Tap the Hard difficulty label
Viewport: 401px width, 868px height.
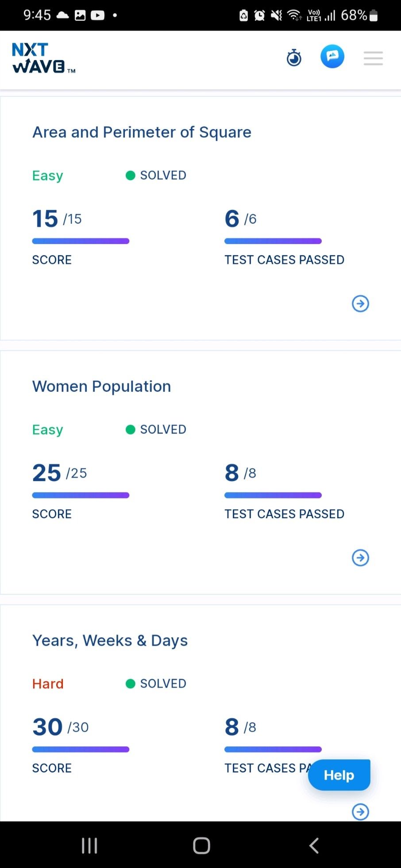(x=48, y=684)
